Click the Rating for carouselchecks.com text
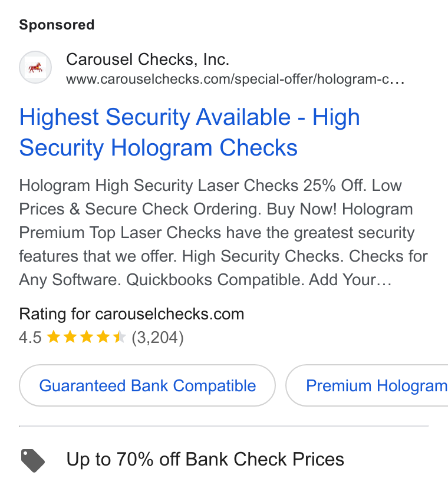 (131, 314)
